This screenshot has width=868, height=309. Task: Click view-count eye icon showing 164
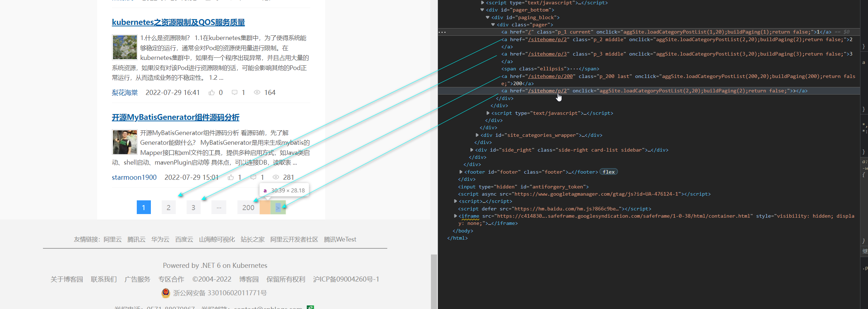pyautogui.click(x=257, y=92)
